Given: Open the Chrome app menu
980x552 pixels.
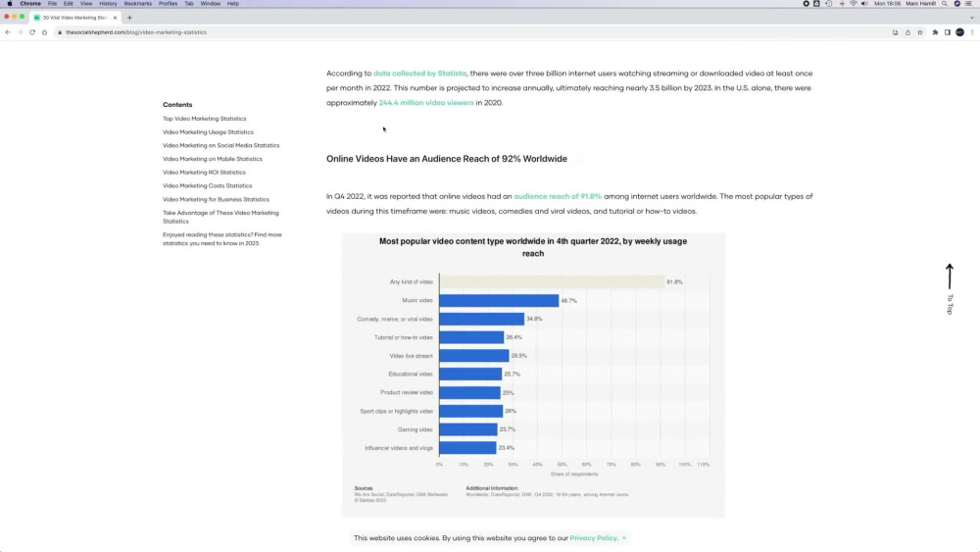Looking at the screenshot, I should [x=30, y=4].
